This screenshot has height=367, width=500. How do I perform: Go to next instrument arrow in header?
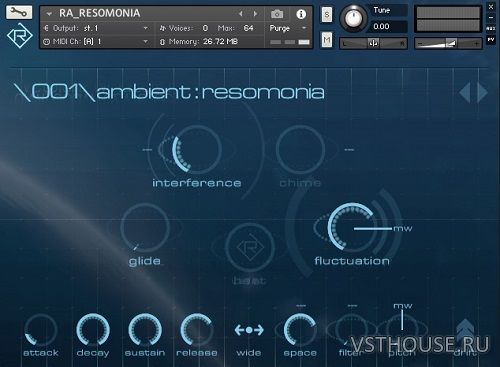pyautogui.click(x=255, y=14)
